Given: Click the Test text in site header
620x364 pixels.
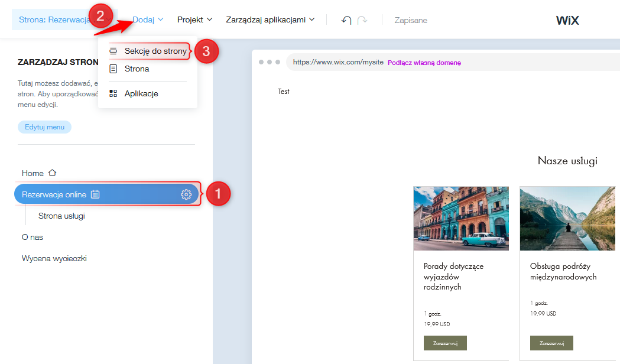Looking at the screenshot, I should tap(284, 92).
